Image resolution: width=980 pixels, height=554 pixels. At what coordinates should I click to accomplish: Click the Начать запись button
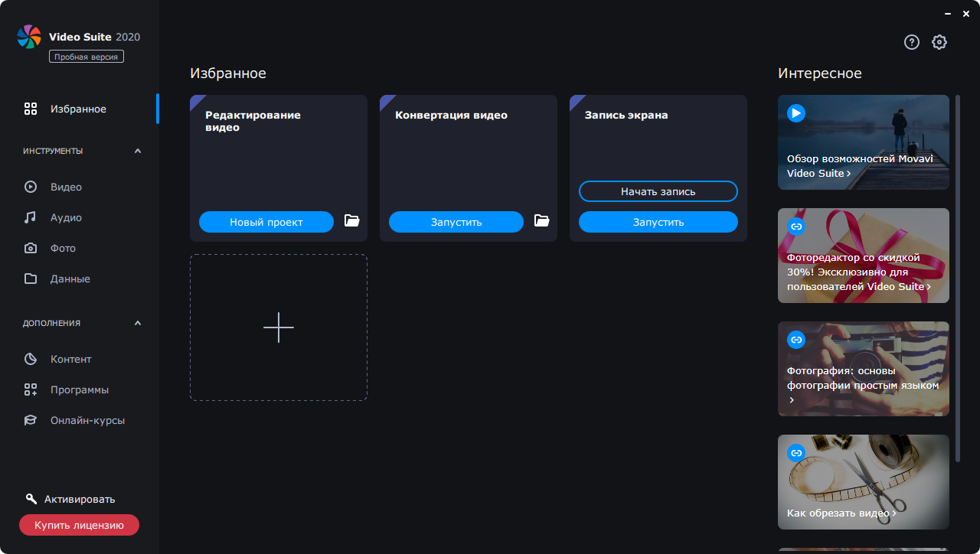point(658,191)
